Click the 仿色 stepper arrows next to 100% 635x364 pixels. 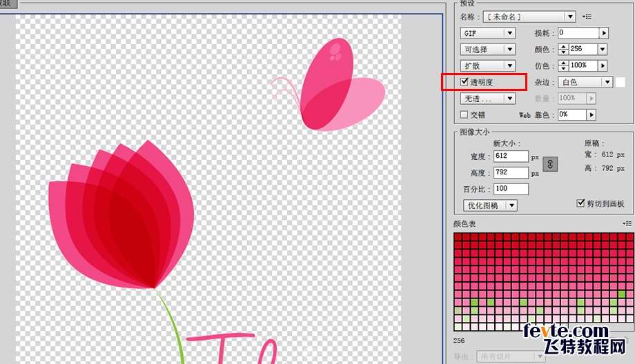pyautogui.click(x=563, y=65)
